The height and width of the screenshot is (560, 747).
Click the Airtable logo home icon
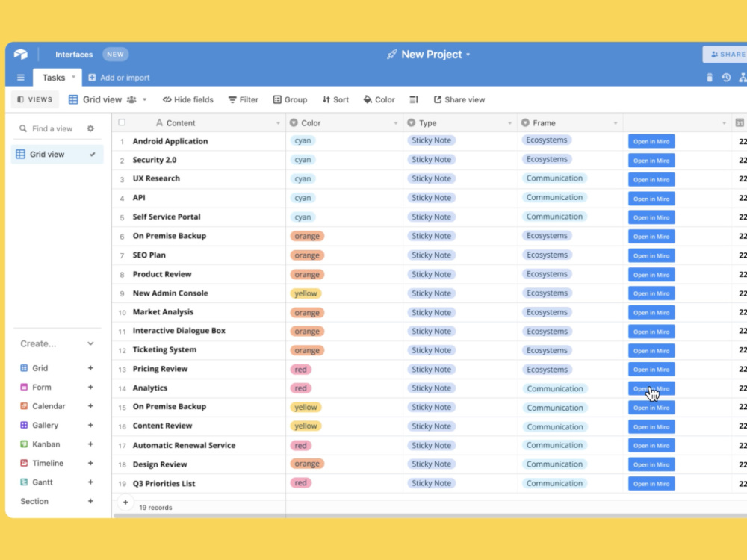point(20,55)
